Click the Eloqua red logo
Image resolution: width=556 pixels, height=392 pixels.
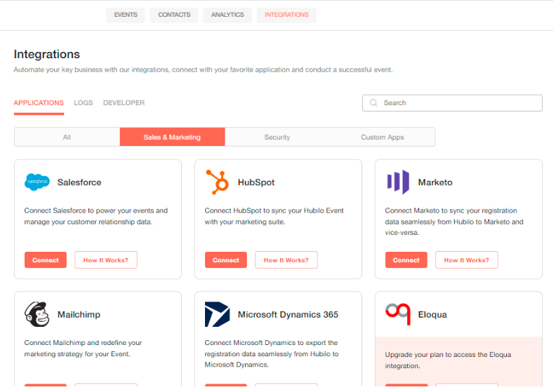coord(398,313)
